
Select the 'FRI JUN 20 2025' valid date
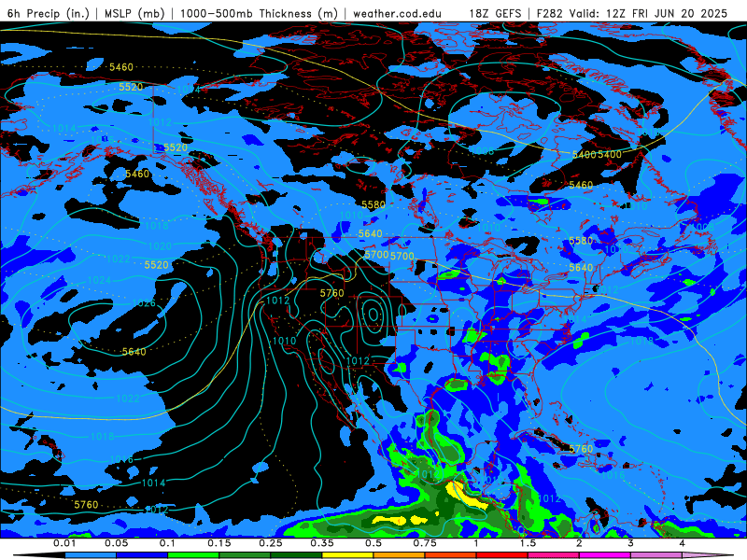[x=680, y=13]
